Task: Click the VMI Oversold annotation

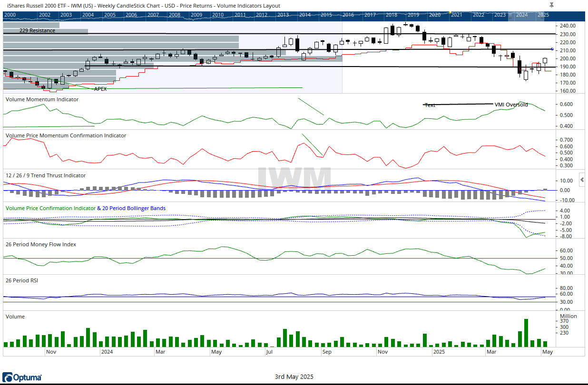Action: click(x=511, y=105)
